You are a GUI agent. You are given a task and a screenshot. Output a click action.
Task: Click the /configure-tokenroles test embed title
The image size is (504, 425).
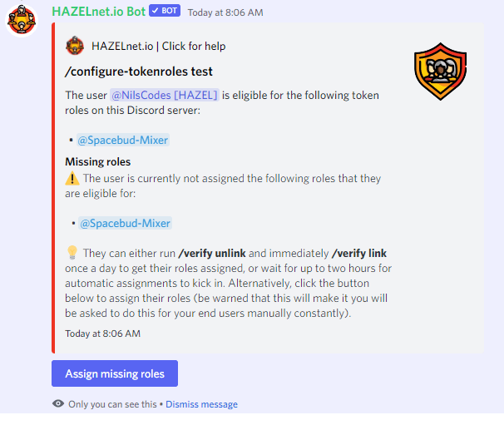[x=139, y=72]
